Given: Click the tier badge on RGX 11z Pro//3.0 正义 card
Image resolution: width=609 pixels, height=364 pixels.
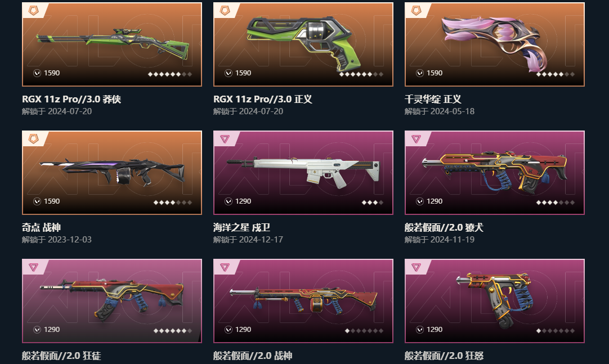Looking at the screenshot, I should [x=225, y=11].
